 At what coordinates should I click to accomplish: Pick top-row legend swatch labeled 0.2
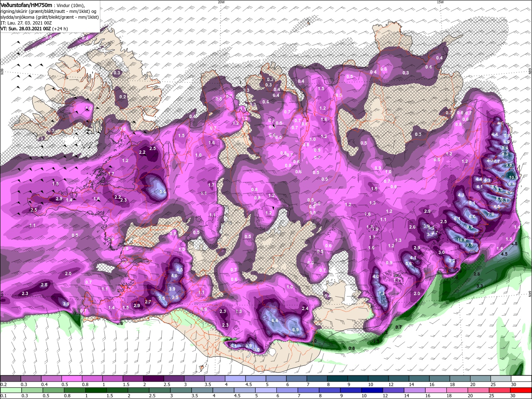10,379
